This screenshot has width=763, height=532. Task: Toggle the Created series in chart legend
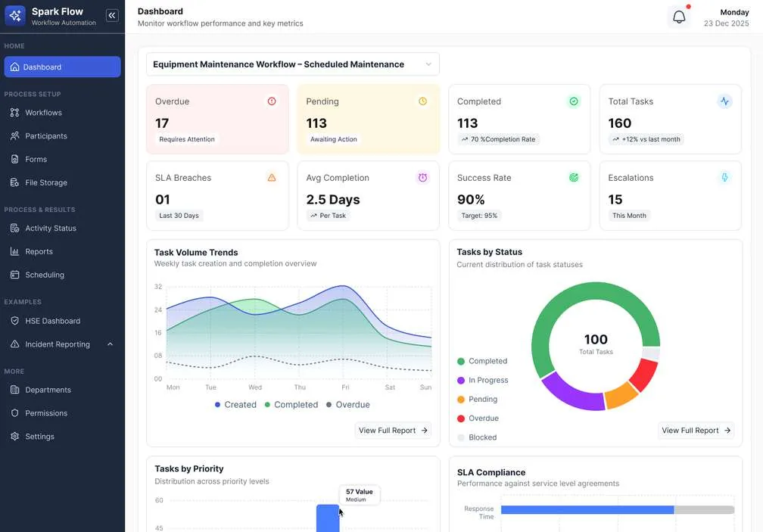(x=235, y=405)
